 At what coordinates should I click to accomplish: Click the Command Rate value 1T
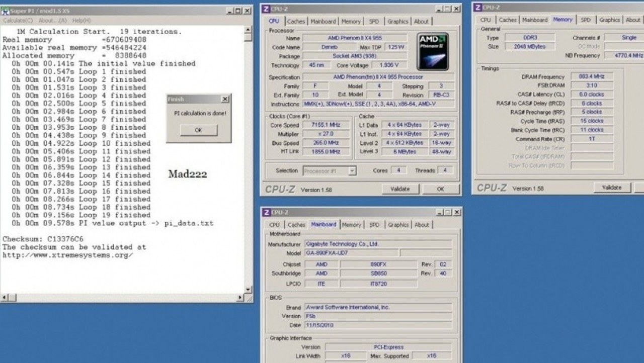(592, 139)
